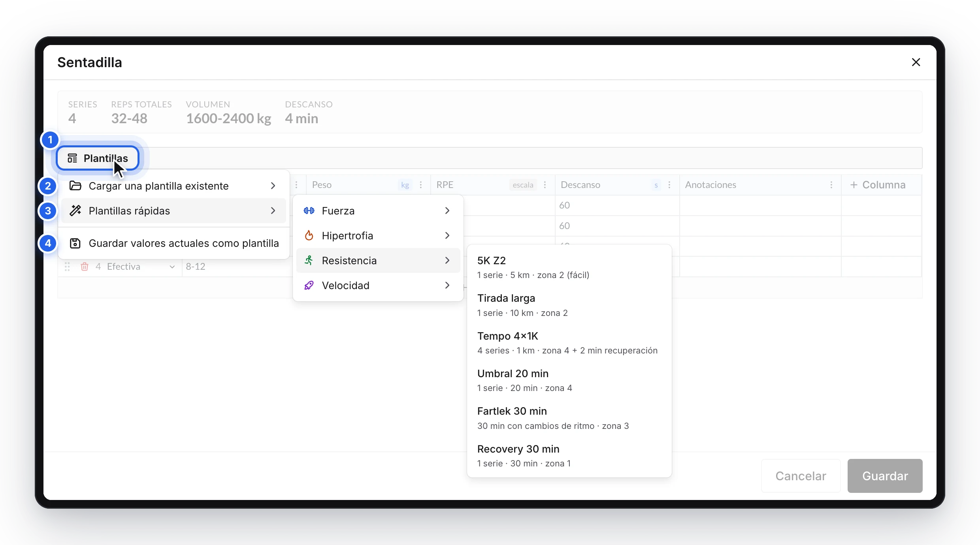This screenshot has height=545, width=980.
Task: Add a new column with + Columna
Action: pyautogui.click(x=878, y=185)
